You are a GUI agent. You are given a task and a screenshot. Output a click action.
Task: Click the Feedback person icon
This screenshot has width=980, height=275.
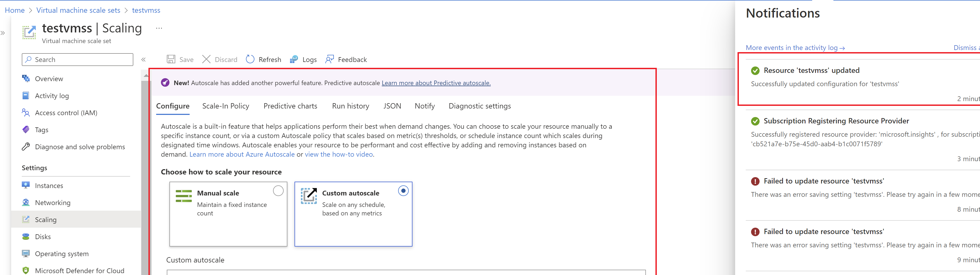[x=330, y=59]
